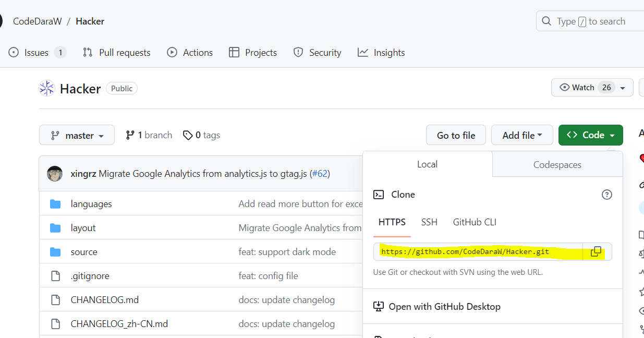
Task: Open the Watch options dropdown arrow
Action: point(623,88)
